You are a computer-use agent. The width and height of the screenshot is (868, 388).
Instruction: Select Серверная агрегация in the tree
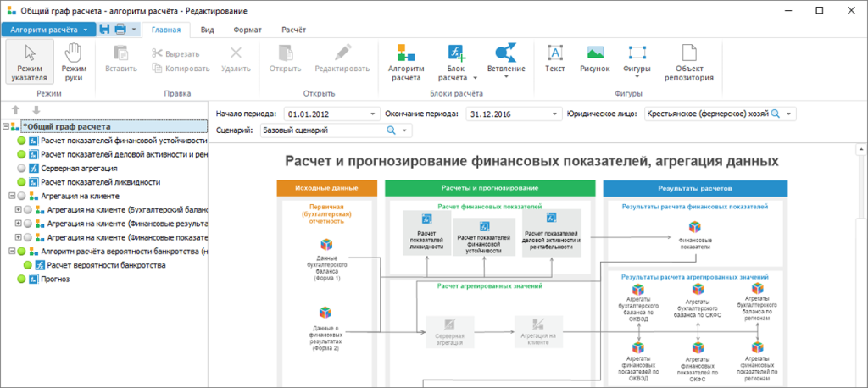pos(79,169)
